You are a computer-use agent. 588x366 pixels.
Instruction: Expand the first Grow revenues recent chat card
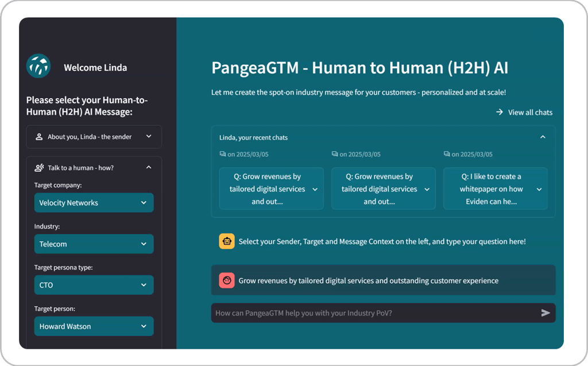(272, 189)
